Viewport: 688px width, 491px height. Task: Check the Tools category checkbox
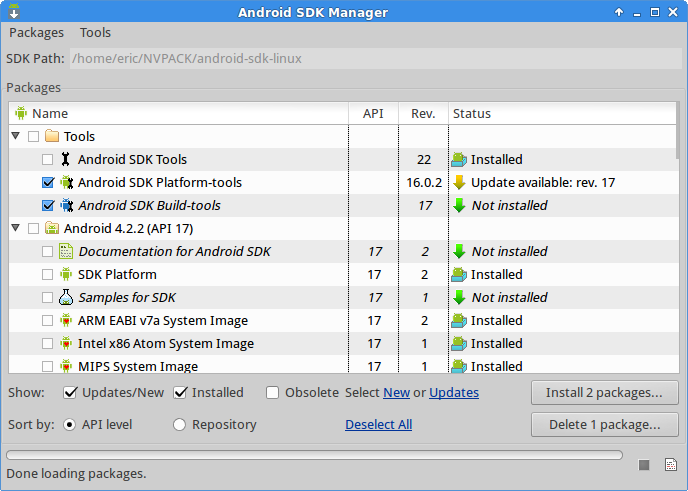pos(33,136)
